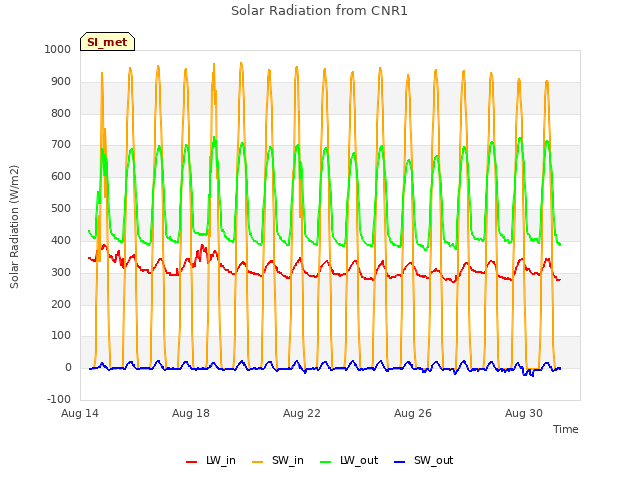
Task: Click the 600 y-axis tick label
Action: coord(61,176)
